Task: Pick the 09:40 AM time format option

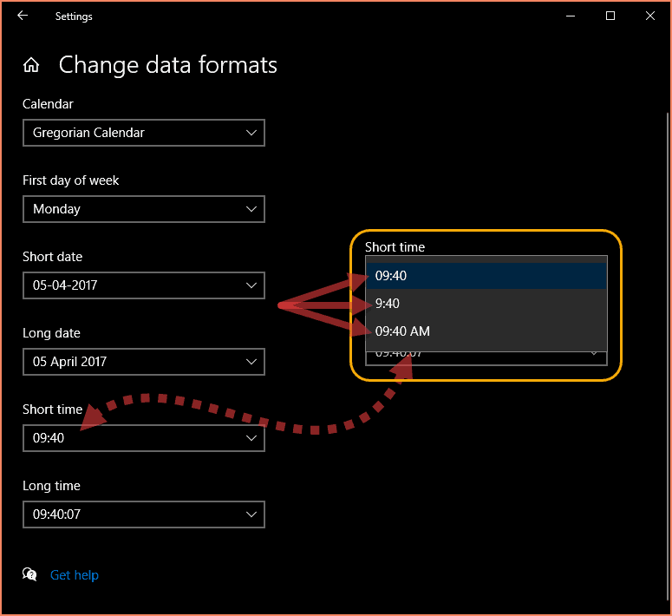Action: point(486,331)
